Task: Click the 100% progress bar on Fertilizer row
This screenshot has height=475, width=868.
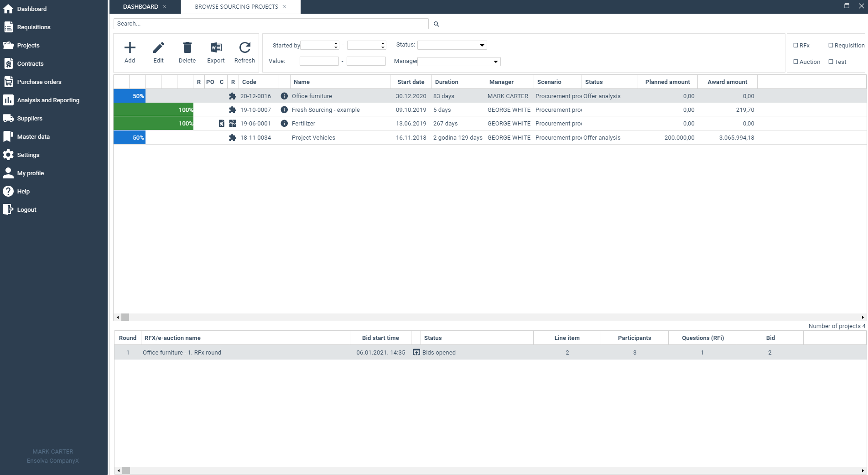Action: pos(153,123)
